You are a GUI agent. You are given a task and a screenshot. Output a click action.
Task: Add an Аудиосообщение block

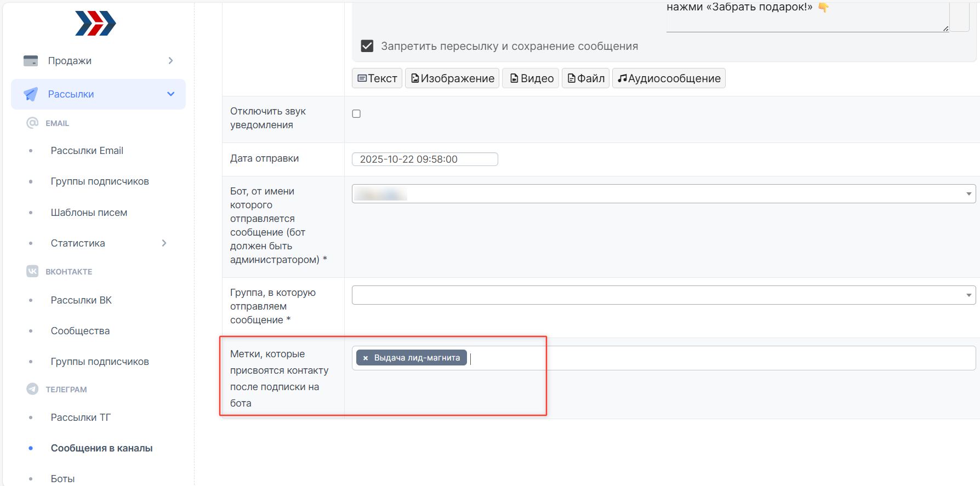[669, 78]
